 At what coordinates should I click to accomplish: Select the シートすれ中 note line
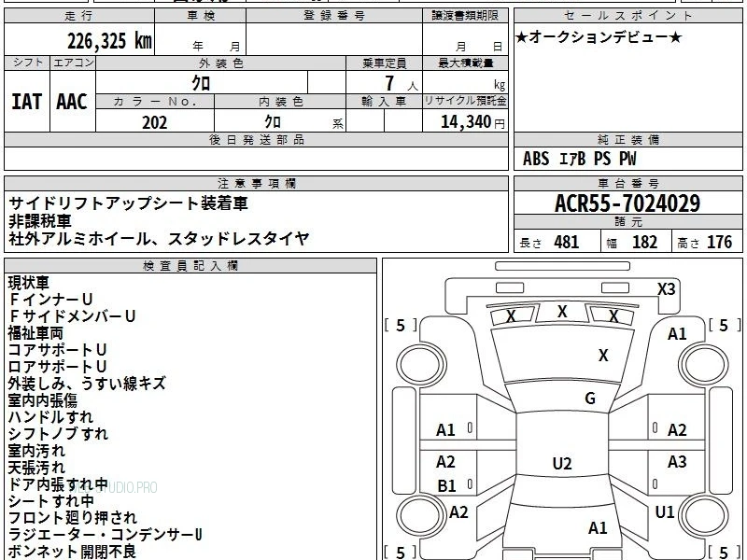click(51, 501)
